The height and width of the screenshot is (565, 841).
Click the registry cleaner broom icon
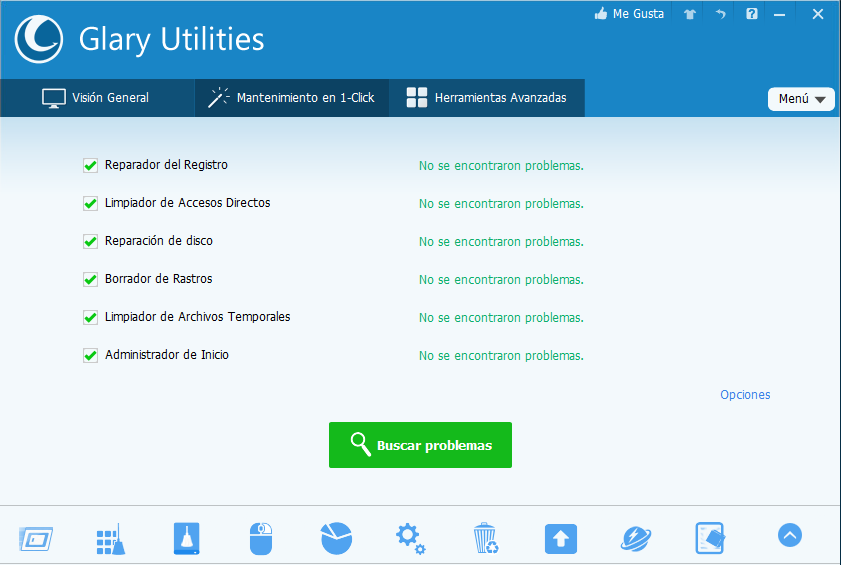click(111, 539)
